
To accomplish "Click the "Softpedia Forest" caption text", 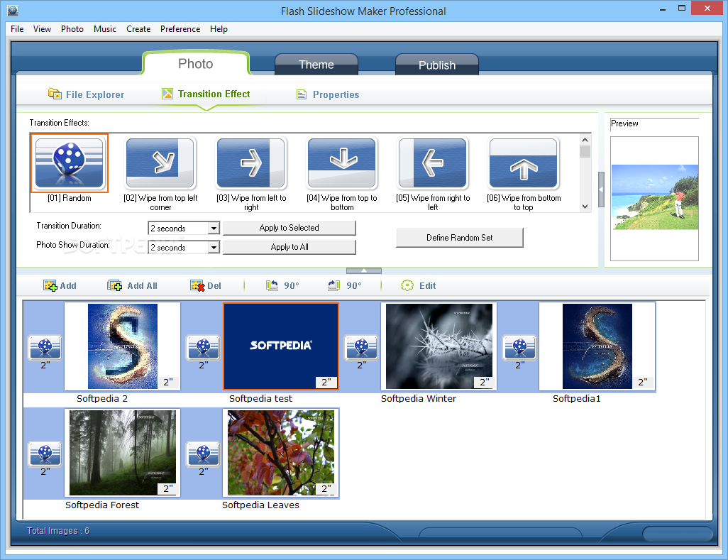I will pyautogui.click(x=102, y=505).
